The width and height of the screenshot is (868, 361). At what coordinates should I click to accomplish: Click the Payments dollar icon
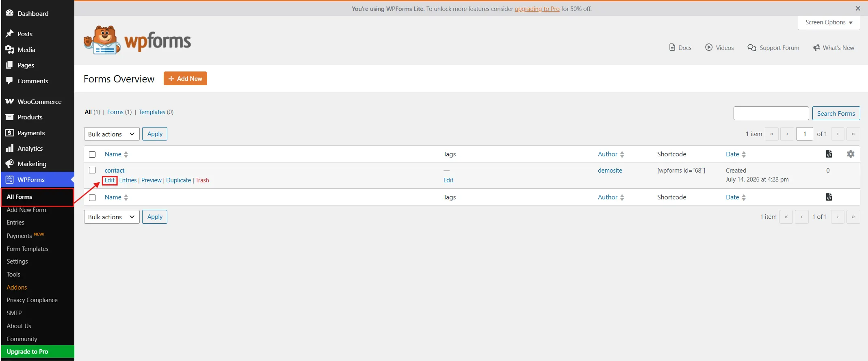coord(9,133)
